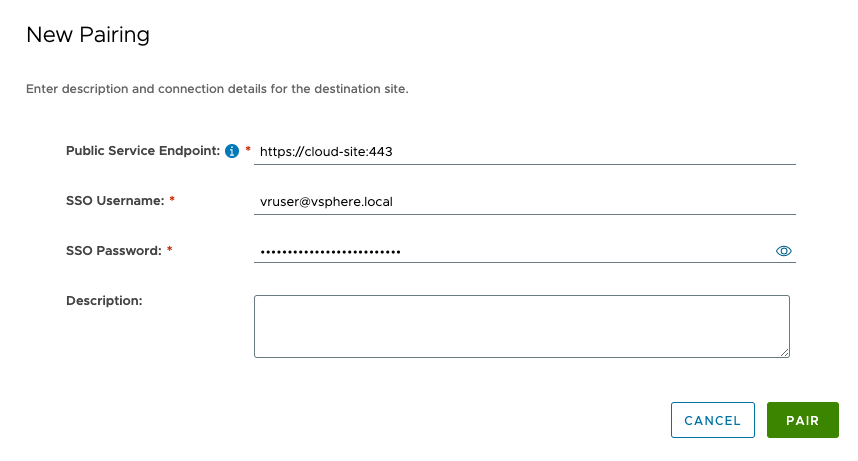Screen dimensions: 858x461
Task: Click the vruser@vsphere.local username text
Action: [326, 201]
